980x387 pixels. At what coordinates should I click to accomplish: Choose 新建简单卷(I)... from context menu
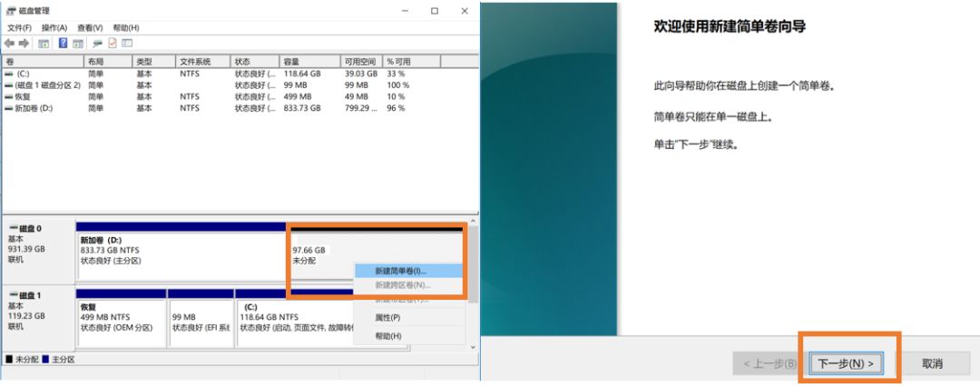coord(409,271)
